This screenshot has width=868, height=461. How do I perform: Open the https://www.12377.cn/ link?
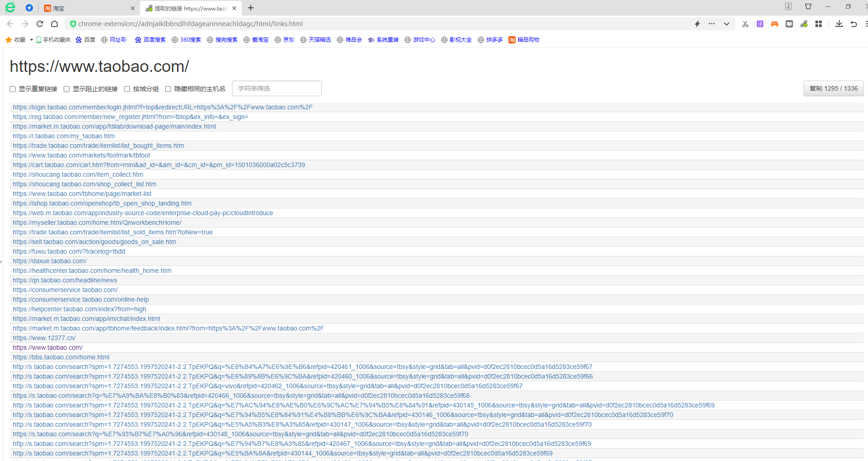(44, 338)
